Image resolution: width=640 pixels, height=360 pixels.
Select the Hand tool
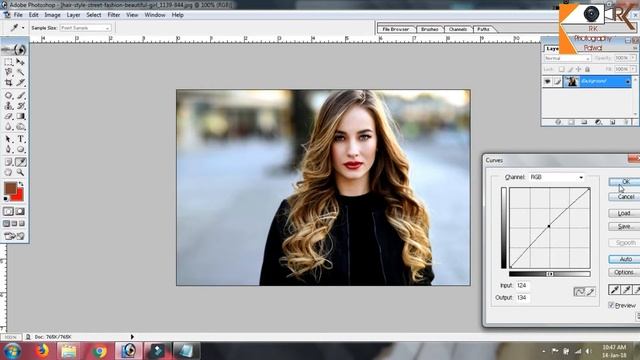[x=9, y=172]
